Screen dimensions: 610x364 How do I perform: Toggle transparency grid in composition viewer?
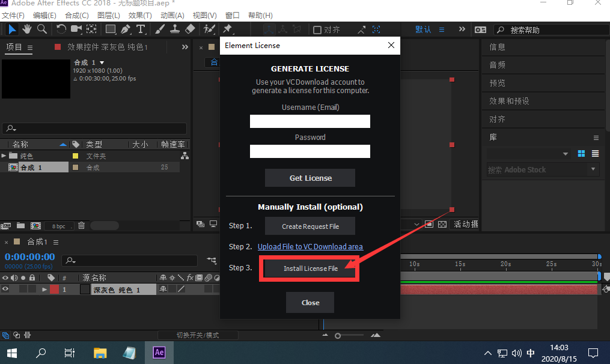[x=442, y=225]
